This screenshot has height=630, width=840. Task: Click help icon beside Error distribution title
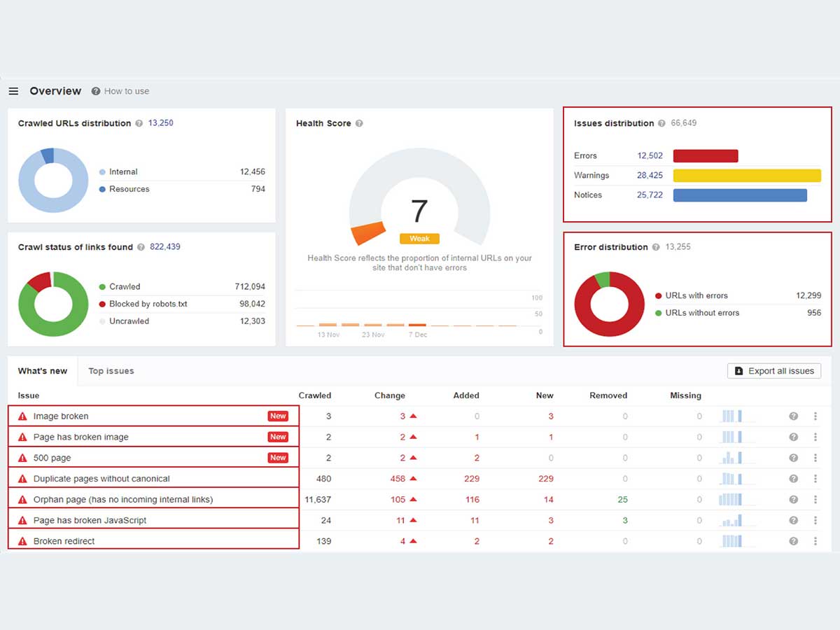click(x=656, y=247)
